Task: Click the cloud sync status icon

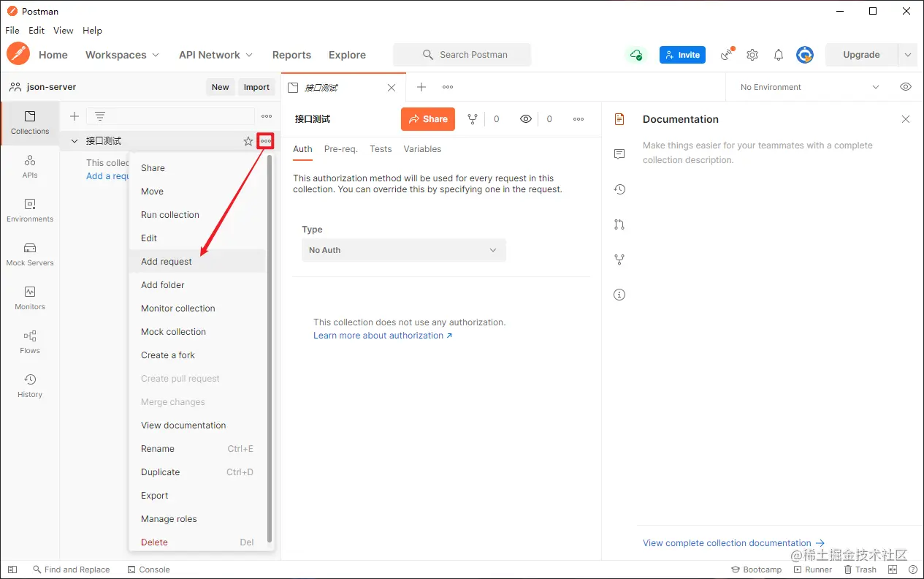Action: coord(636,55)
